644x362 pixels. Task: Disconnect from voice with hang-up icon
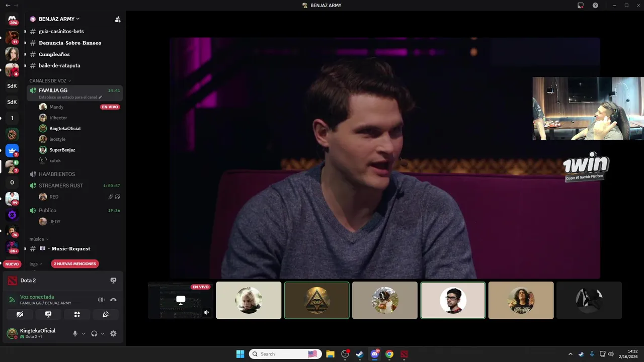pyautogui.click(x=113, y=300)
